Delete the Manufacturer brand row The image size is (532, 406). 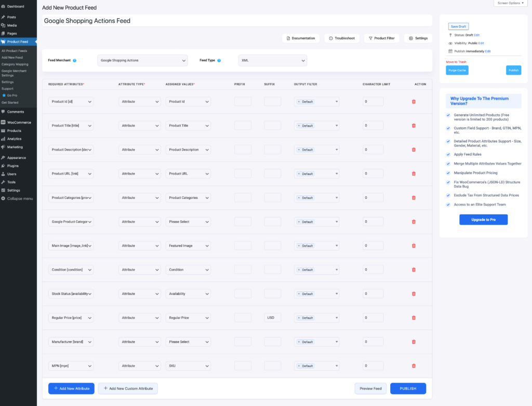(x=414, y=342)
